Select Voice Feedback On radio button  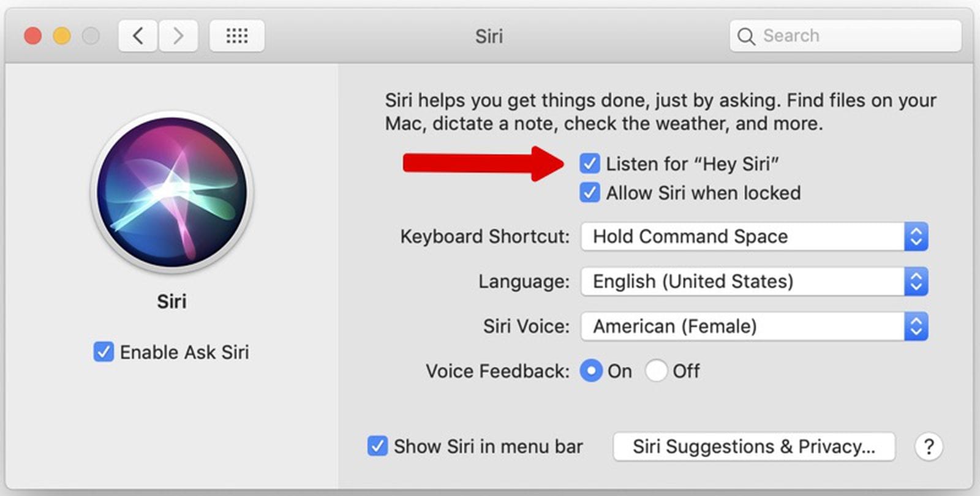590,370
